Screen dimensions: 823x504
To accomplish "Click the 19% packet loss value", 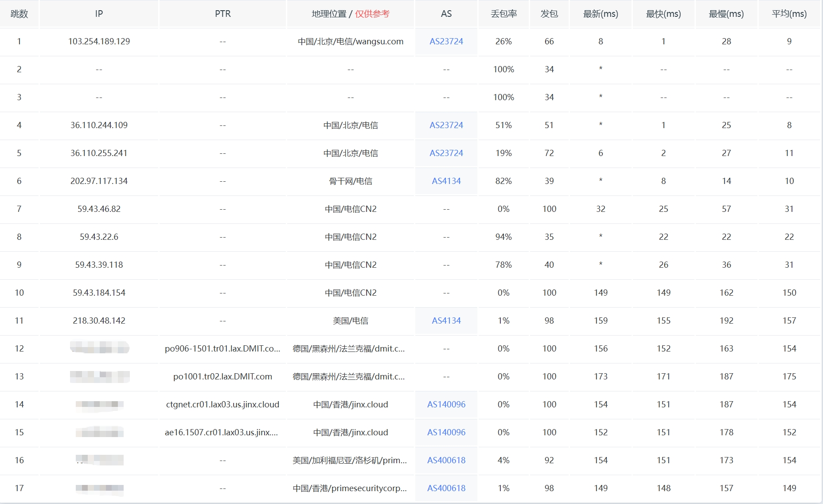I will (503, 153).
